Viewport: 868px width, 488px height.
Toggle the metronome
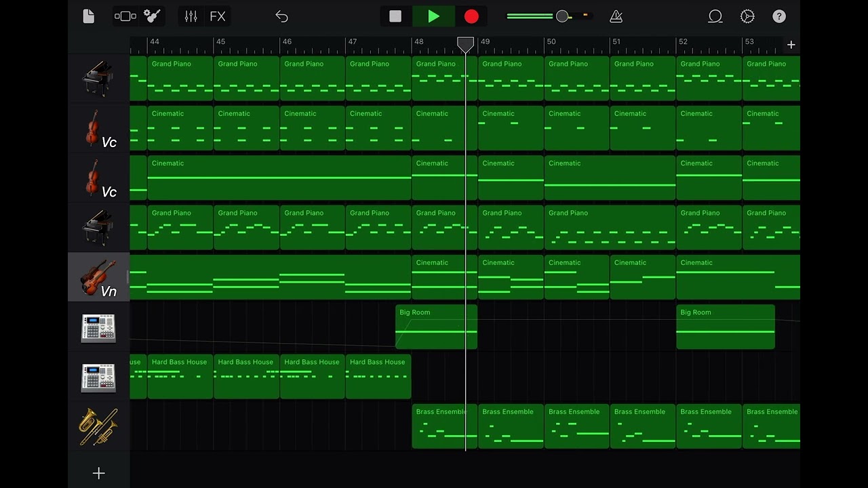616,16
